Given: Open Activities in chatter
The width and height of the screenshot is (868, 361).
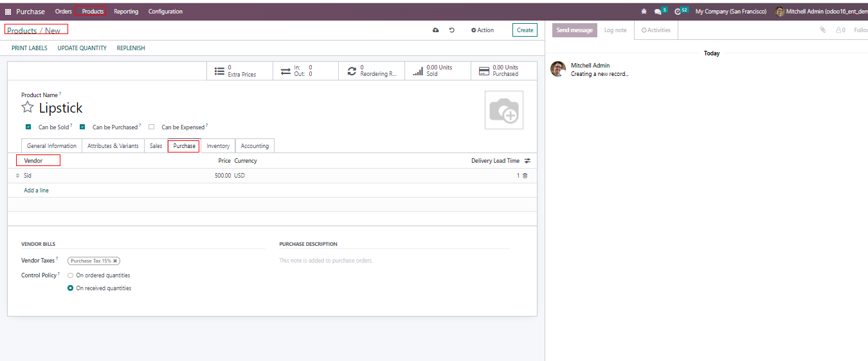Looking at the screenshot, I should coord(656,30).
